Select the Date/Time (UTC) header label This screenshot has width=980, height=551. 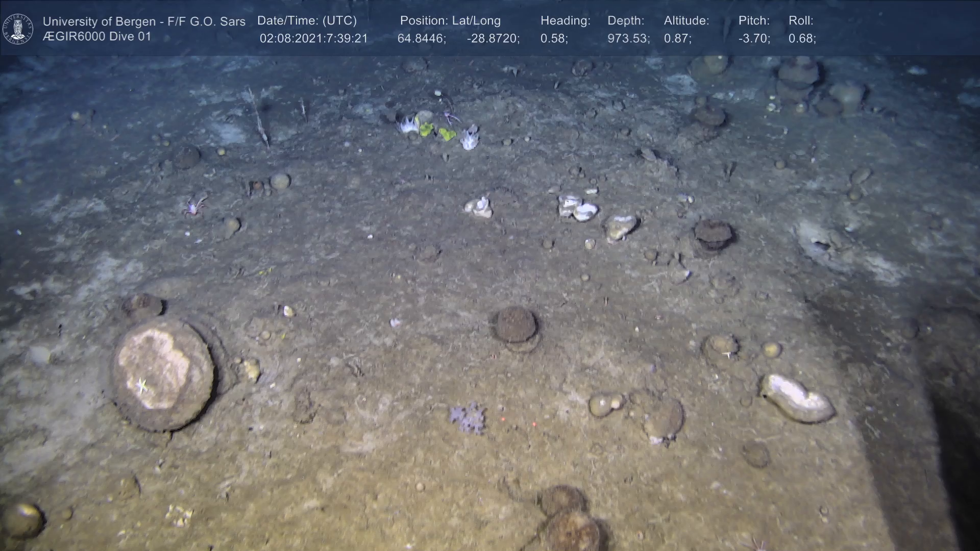307,21
